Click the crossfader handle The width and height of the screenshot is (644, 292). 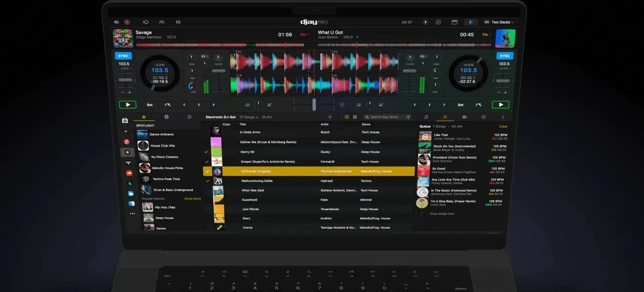coord(314,104)
